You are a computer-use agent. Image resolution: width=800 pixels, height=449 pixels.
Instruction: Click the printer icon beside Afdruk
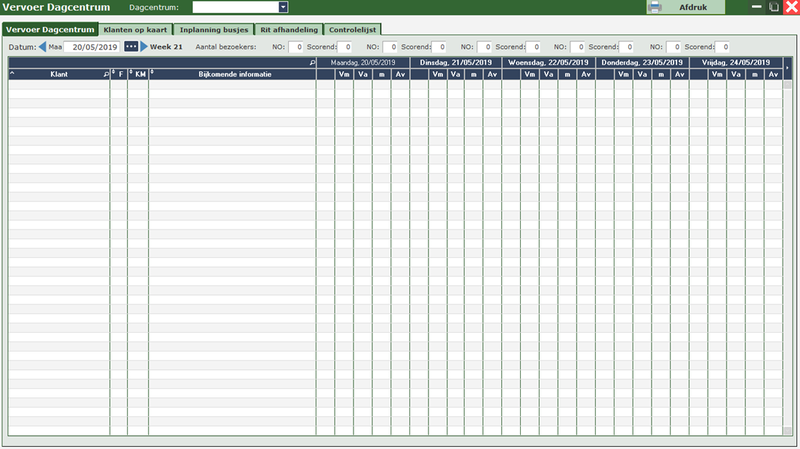[x=655, y=7]
